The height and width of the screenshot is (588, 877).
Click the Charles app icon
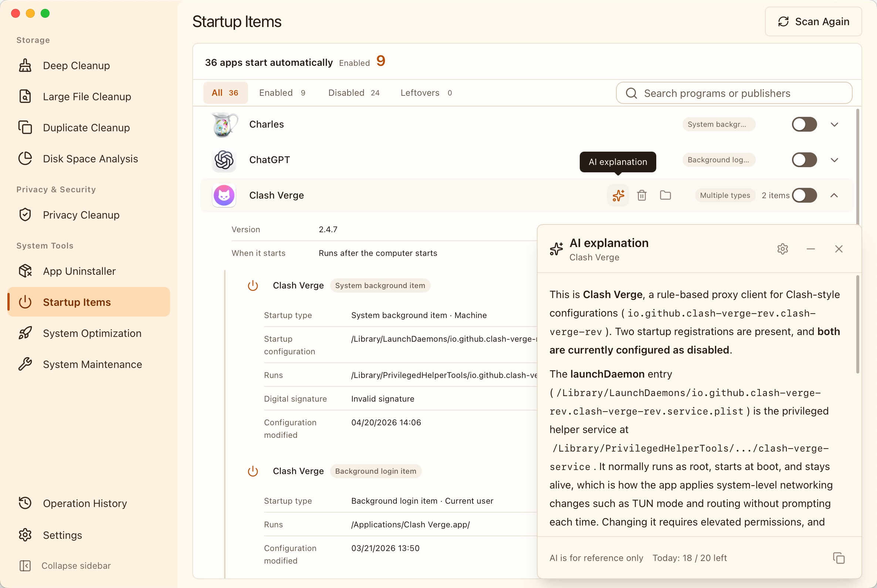[x=224, y=125]
